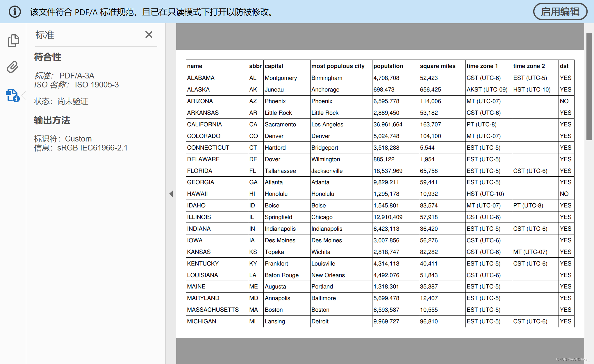Select the PDF/A standards panel icon
Screen dimensions: 594x364
(13, 96)
